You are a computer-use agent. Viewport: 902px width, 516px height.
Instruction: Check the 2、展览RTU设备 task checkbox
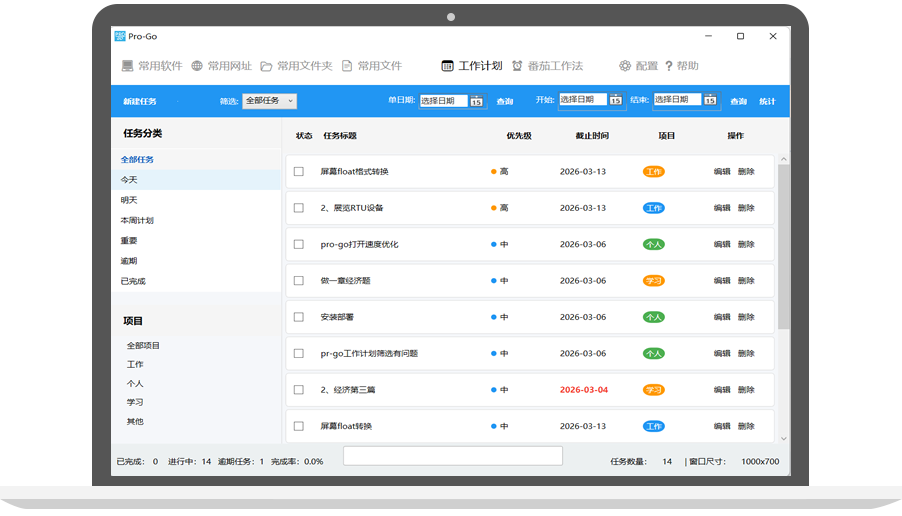coord(299,208)
